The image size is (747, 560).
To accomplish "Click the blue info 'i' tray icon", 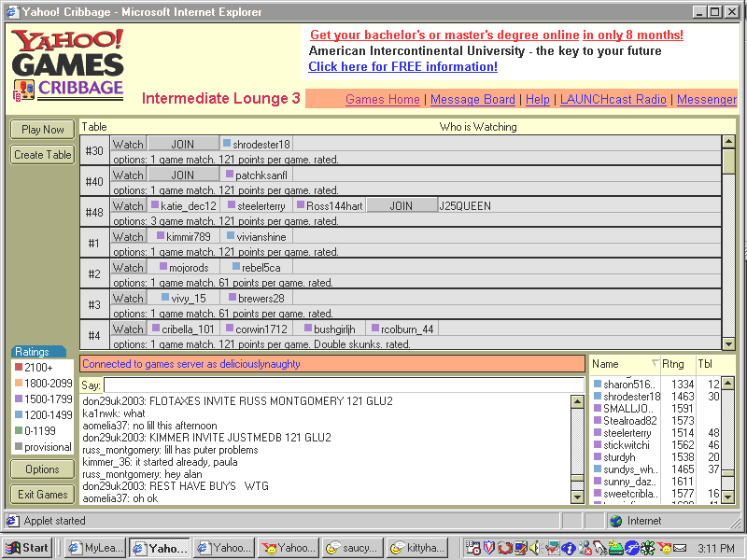I will [x=569, y=548].
